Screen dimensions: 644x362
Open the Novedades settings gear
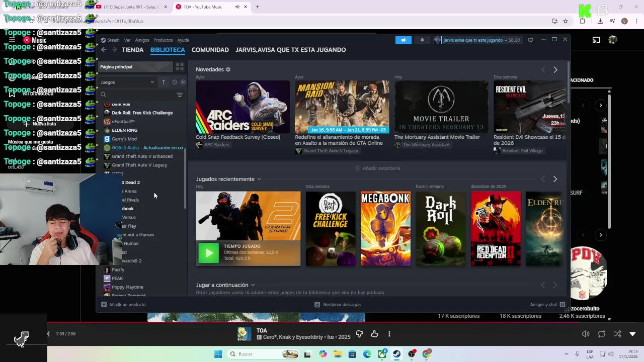point(228,69)
